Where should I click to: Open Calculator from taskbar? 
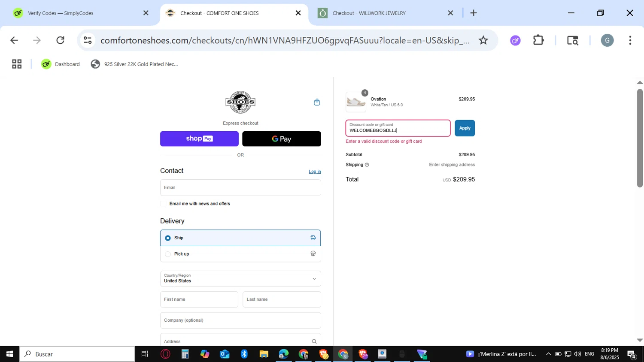[x=185, y=354]
